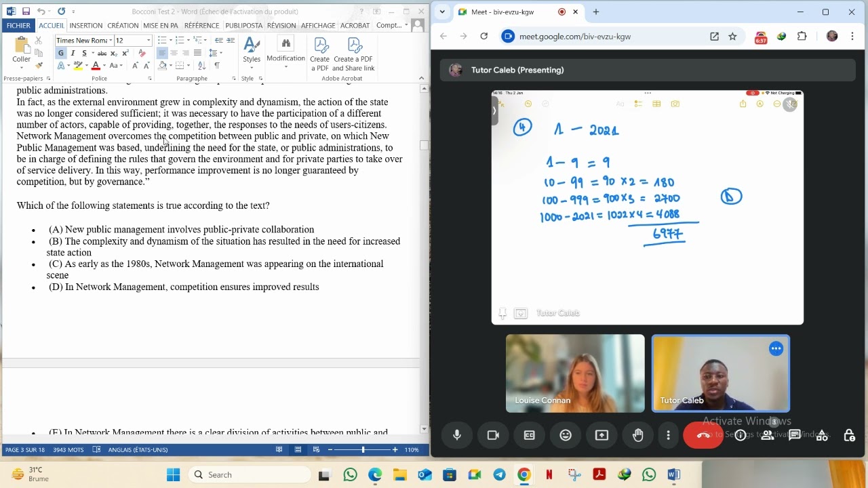Toggle bold G formatting

point(61,53)
